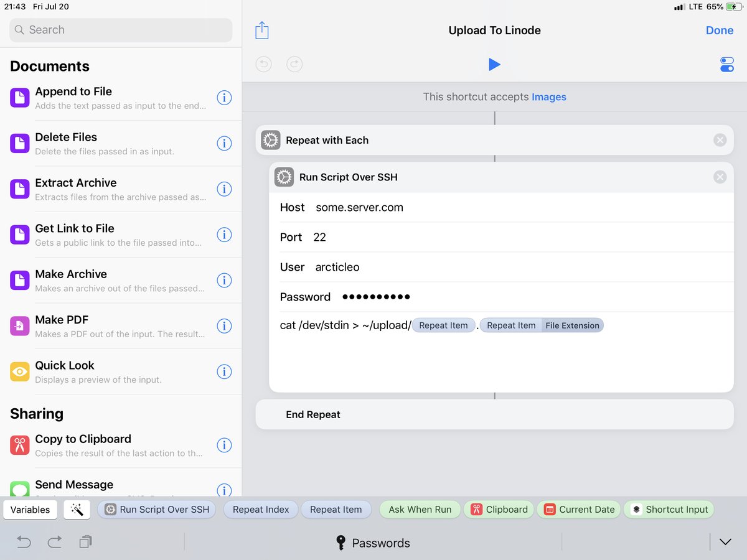Dismiss keyboard bar with the chevron down
This screenshot has width=747, height=560.
pyautogui.click(x=725, y=542)
